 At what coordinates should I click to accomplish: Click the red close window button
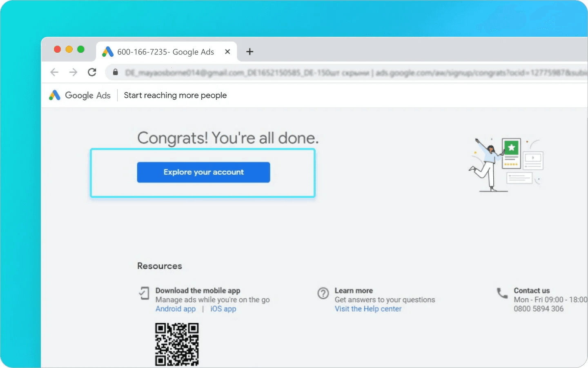pos(58,49)
